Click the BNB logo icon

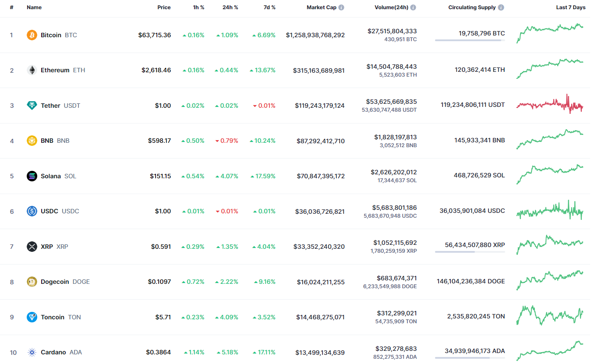point(32,141)
